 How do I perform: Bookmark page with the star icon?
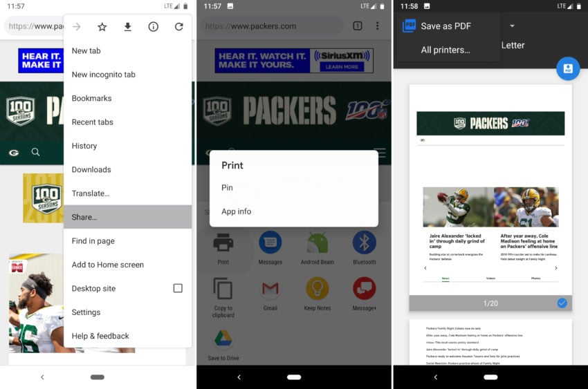(x=102, y=26)
